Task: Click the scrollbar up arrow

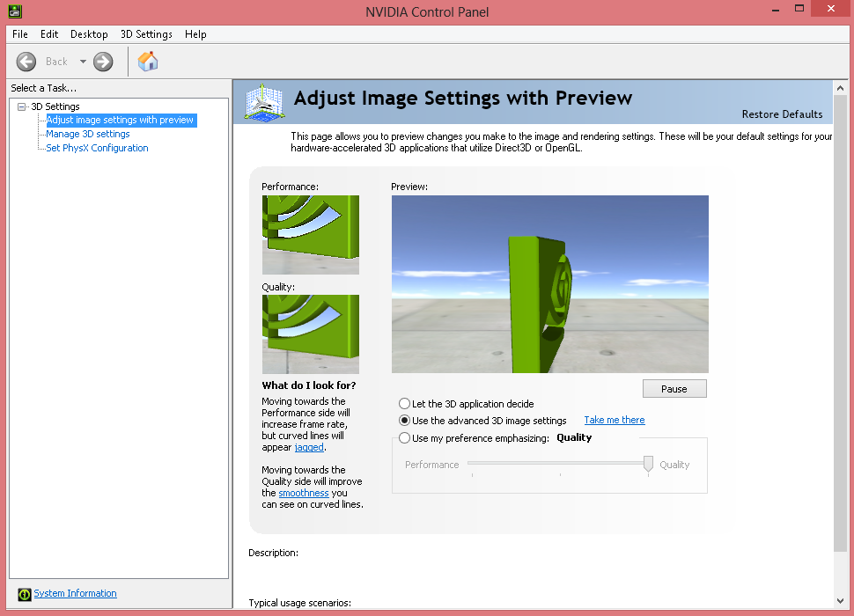Action: 841,88
